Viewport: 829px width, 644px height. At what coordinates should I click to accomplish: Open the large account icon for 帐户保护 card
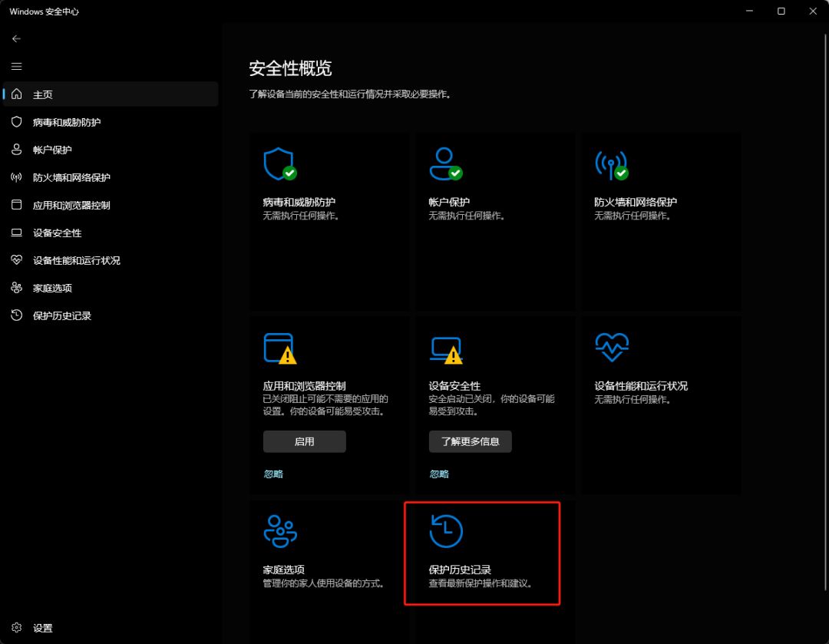pyautogui.click(x=446, y=164)
